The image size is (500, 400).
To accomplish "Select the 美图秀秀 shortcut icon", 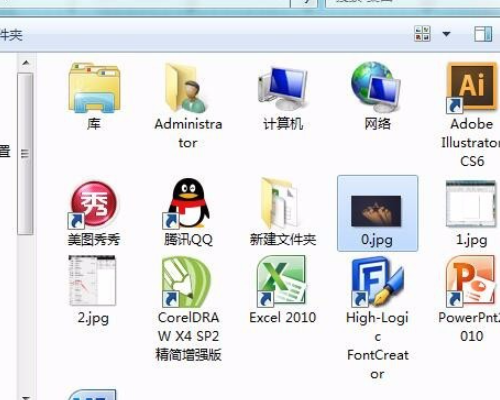I will click(93, 205).
